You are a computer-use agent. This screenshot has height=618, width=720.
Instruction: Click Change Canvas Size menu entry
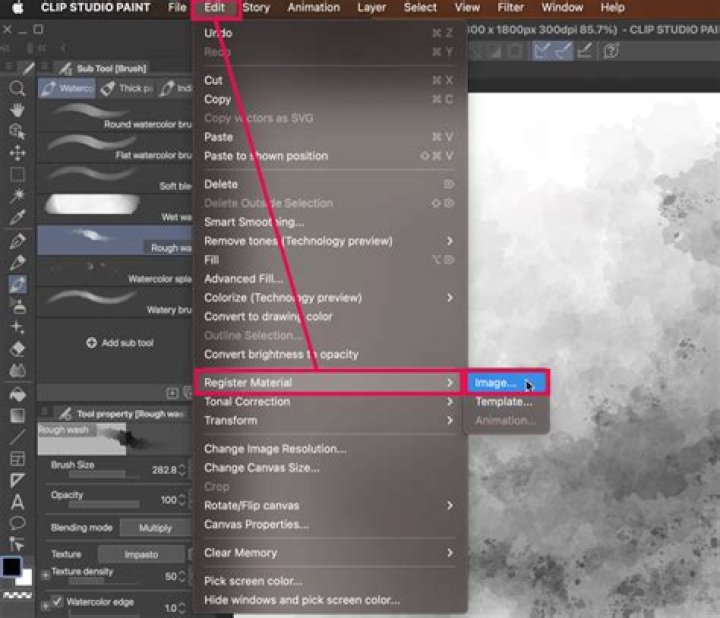click(262, 467)
